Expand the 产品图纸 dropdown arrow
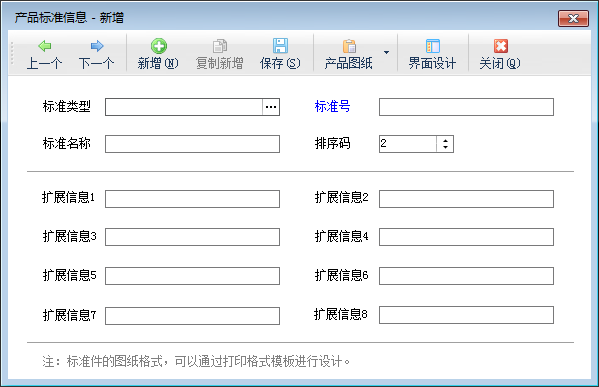Image resolution: width=599 pixels, height=387 pixels. (x=386, y=52)
